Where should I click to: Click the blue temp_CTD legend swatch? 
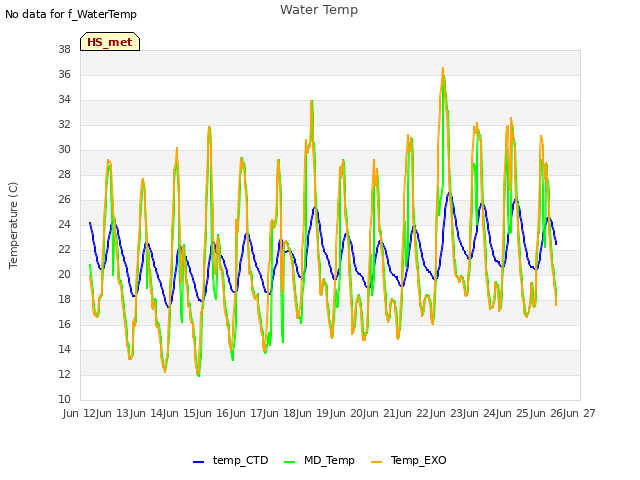[198, 462]
